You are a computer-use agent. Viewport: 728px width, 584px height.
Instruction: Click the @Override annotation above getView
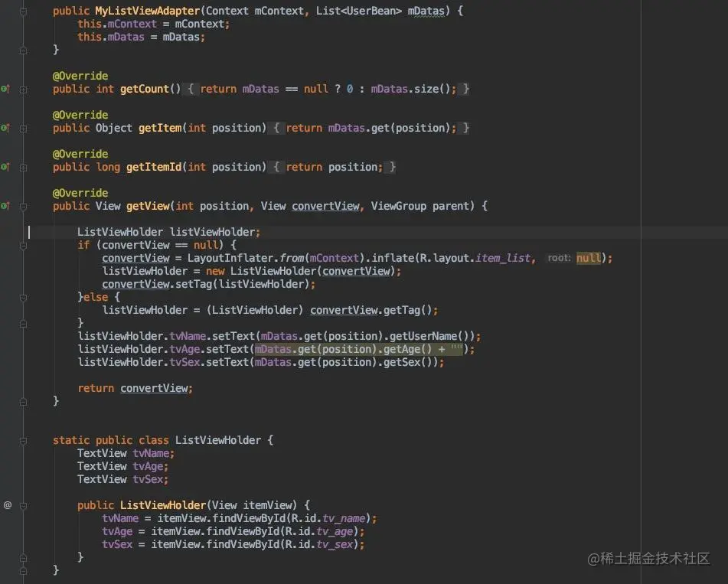(80, 193)
